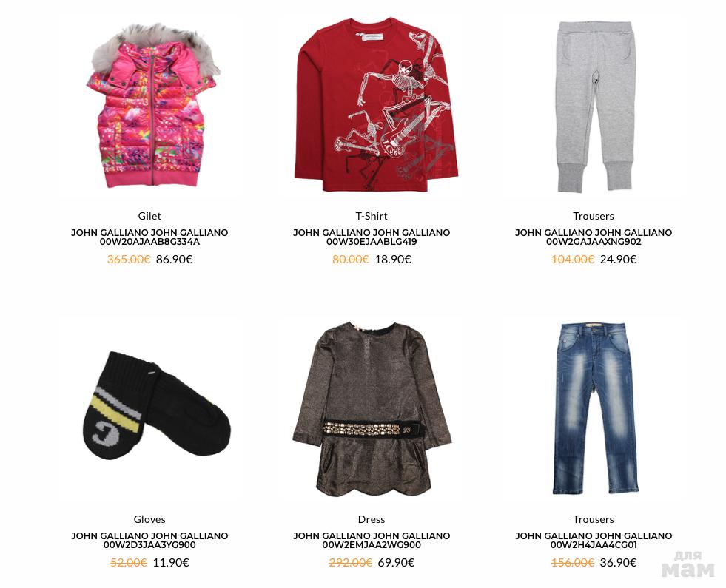Viewport: 726px width, 588px height.
Task: Open the grey sweatpants trousers image
Action: click(x=593, y=106)
